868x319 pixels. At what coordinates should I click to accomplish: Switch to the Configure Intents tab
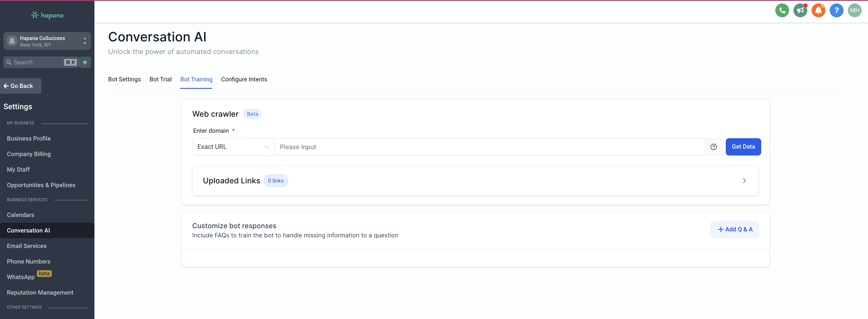tap(244, 79)
